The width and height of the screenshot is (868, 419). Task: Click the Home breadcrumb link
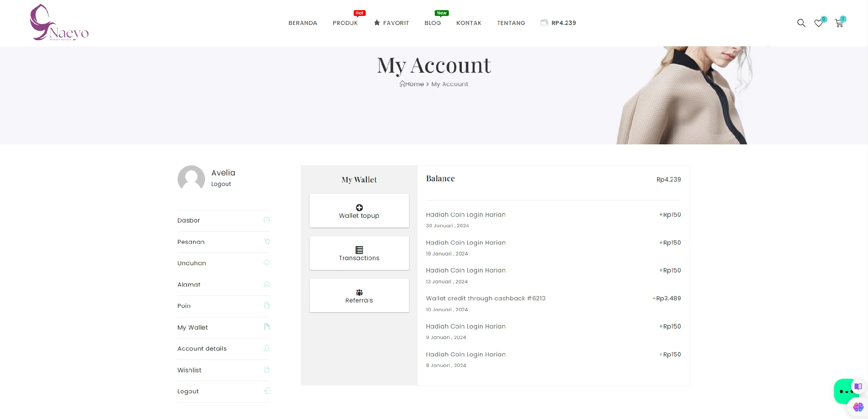414,84
